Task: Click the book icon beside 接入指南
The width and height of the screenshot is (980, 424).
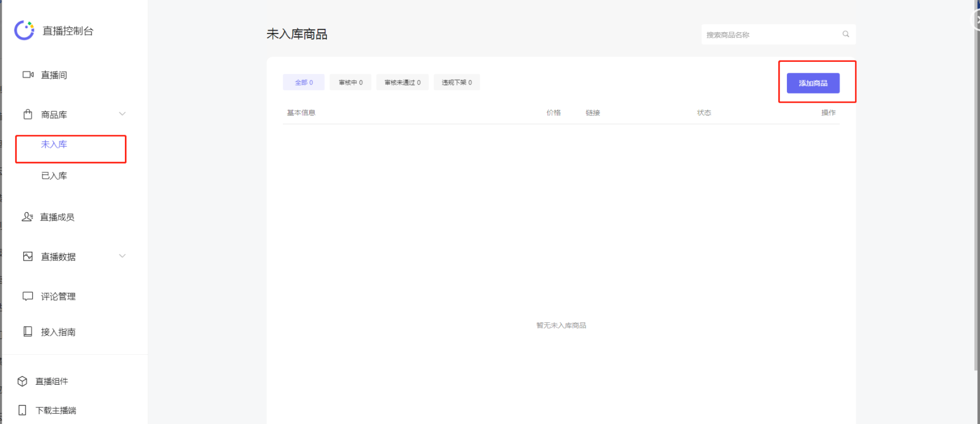Action: pos(28,332)
